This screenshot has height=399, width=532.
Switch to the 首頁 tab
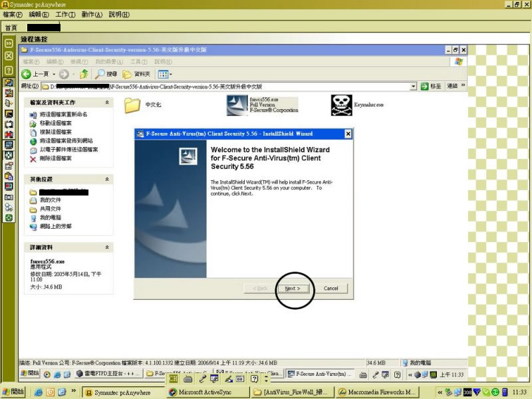click(11, 27)
